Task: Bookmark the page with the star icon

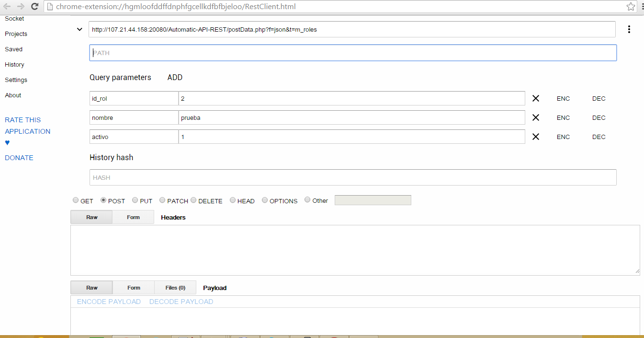Action: coord(631,7)
